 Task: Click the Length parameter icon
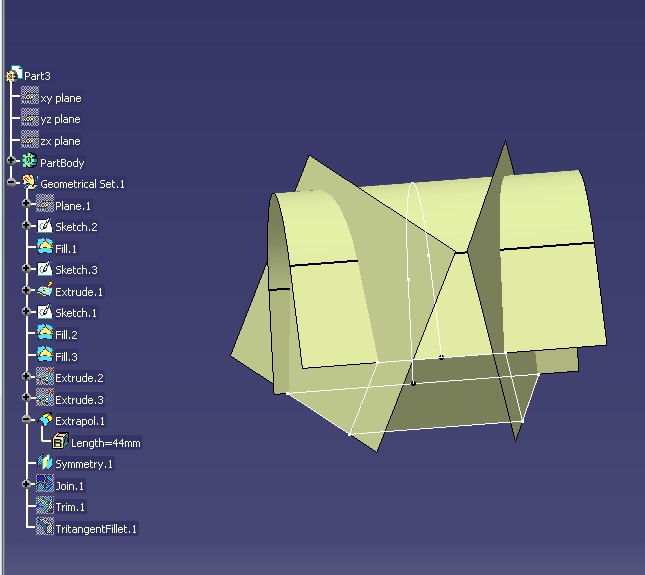tap(60, 441)
